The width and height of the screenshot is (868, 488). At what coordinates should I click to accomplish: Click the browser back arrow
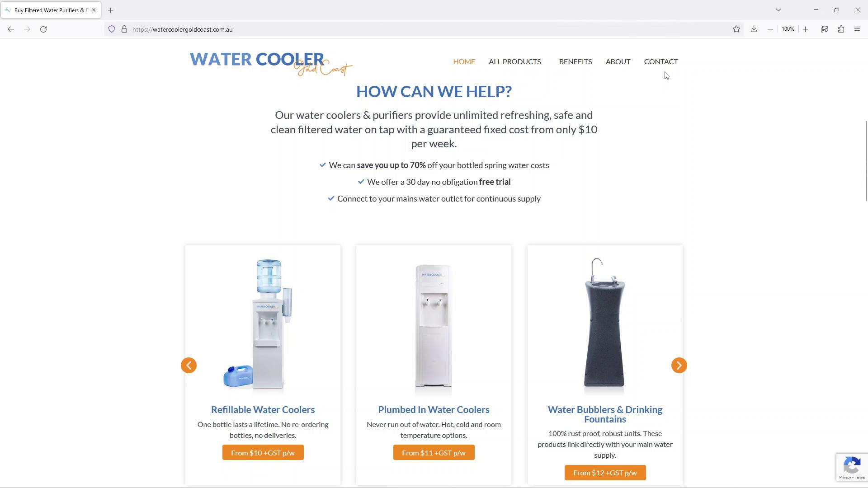coord(11,29)
